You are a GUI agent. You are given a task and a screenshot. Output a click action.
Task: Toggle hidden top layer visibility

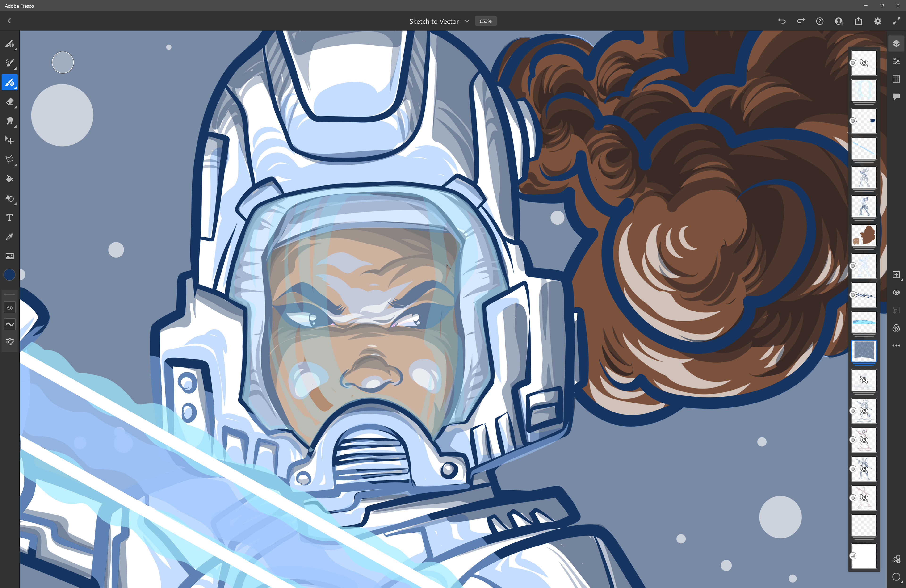(864, 63)
